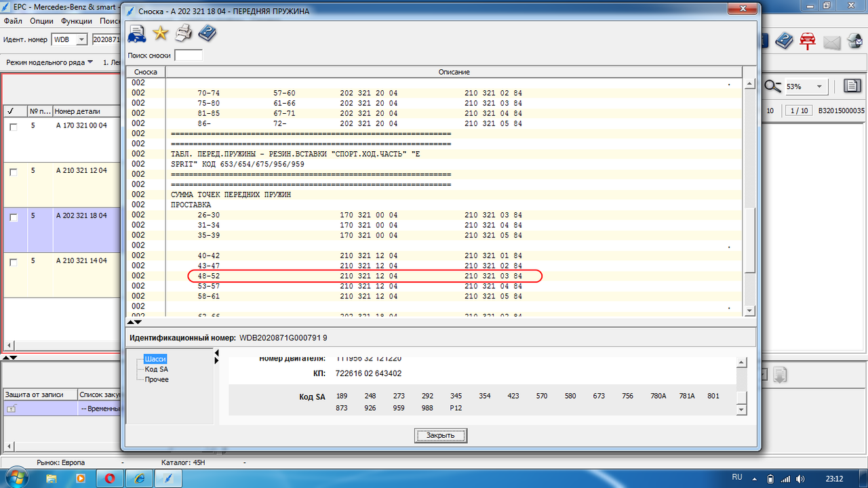The width and height of the screenshot is (868, 488).
Task: Click the Описание column header
Action: (454, 72)
